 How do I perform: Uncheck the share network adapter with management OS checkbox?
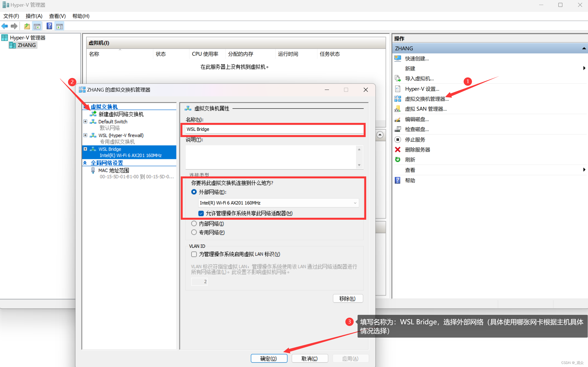201,213
